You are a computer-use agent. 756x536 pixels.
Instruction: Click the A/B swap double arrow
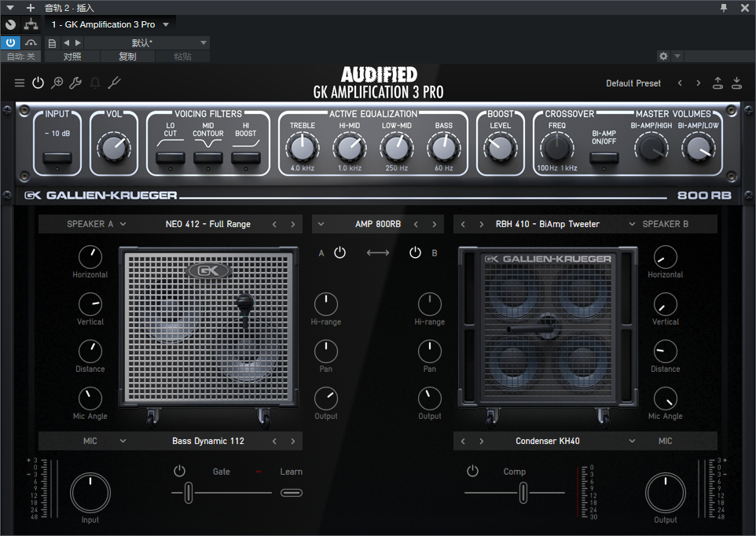pyautogui.click(x=377, y=252)
